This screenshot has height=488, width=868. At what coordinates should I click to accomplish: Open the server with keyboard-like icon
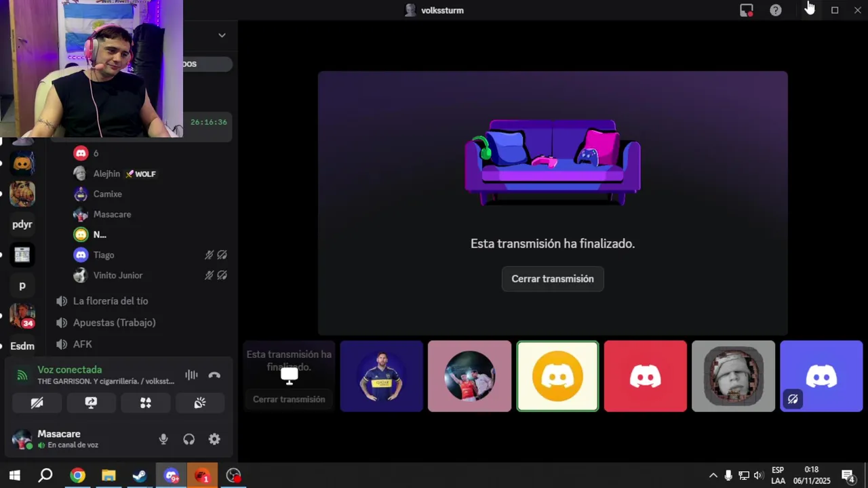[x=22, y=255]
